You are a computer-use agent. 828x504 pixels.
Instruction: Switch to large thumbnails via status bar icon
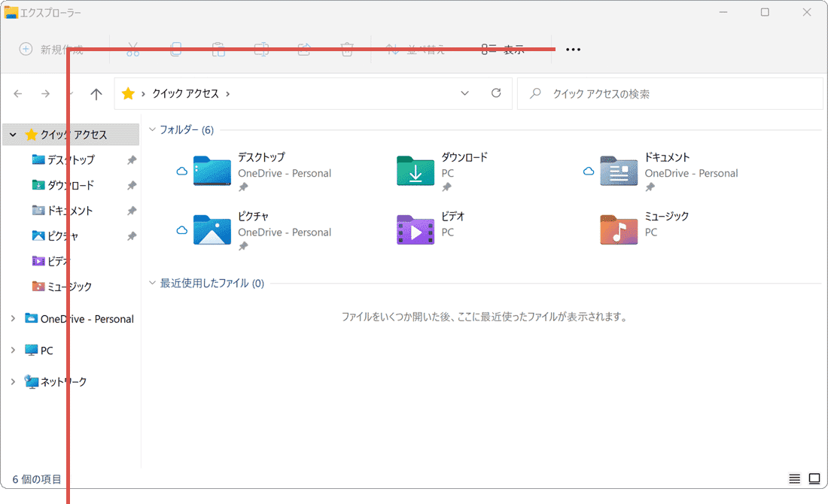pyautogui.click(x=814, y=478)
